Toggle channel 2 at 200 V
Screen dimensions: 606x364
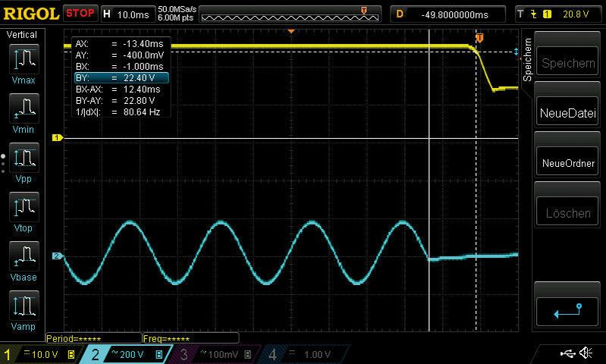click(126, 354)
